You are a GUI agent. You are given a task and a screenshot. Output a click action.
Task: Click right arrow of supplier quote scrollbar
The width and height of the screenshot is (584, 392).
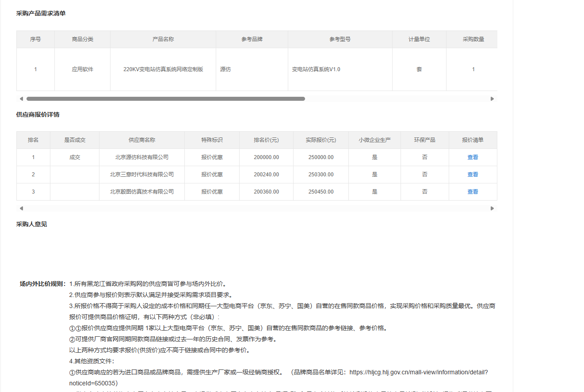point(492,209)
